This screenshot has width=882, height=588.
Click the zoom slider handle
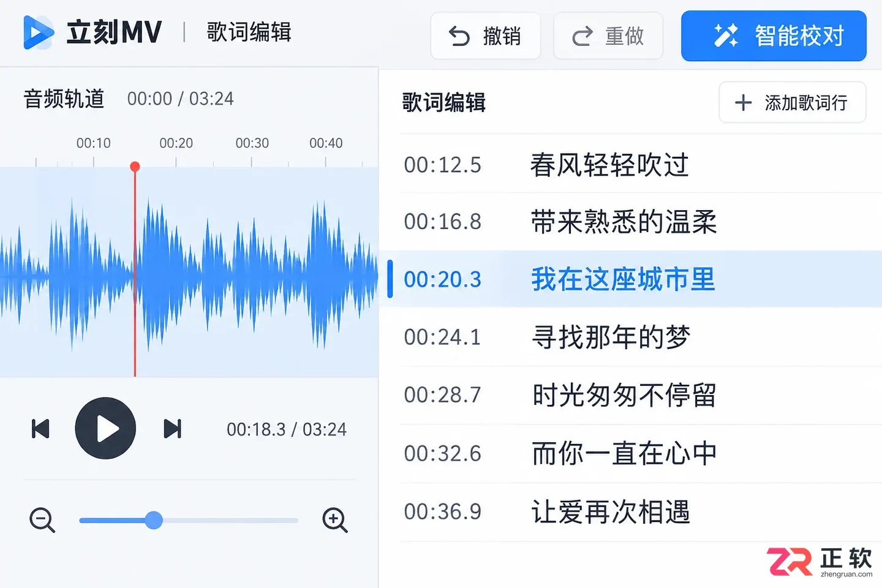[x=154, y=520]
